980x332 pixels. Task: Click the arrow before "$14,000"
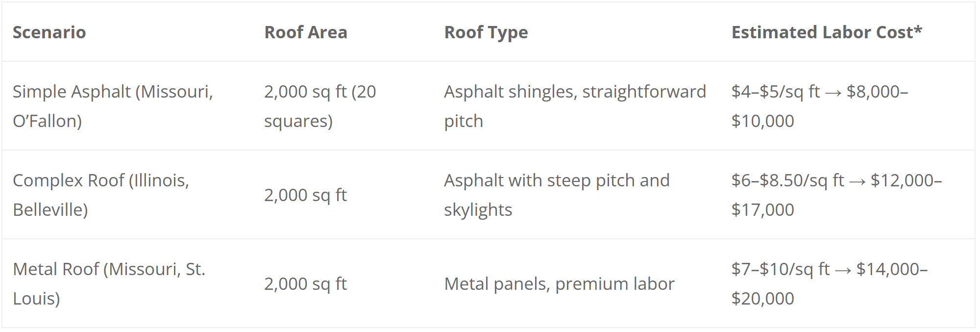pyautogui.click(x=843, y=270)
